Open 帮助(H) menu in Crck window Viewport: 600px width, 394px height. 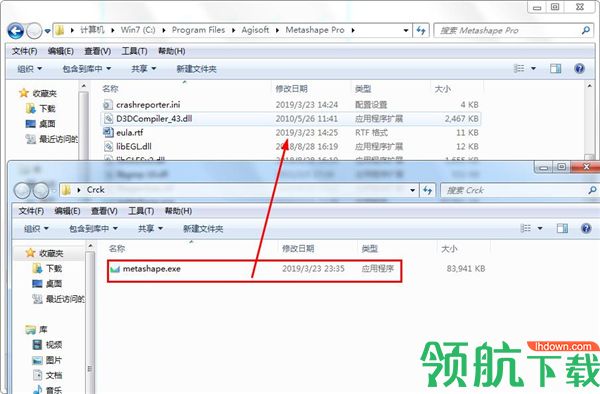click(x=178, y=211)
